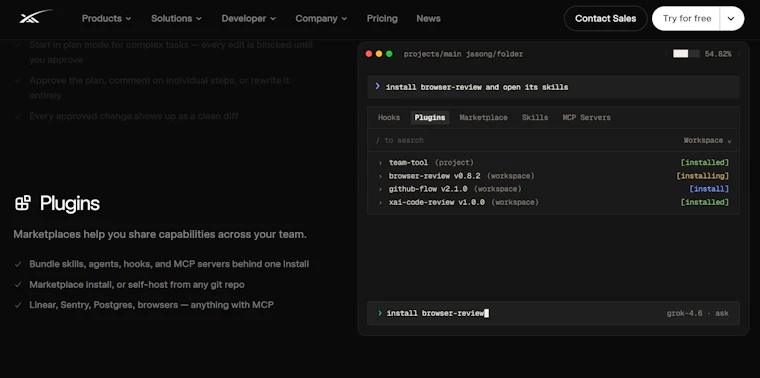Click the [installing] status for browser-review
The image size is (760, 378).
[x=703, y=176]
